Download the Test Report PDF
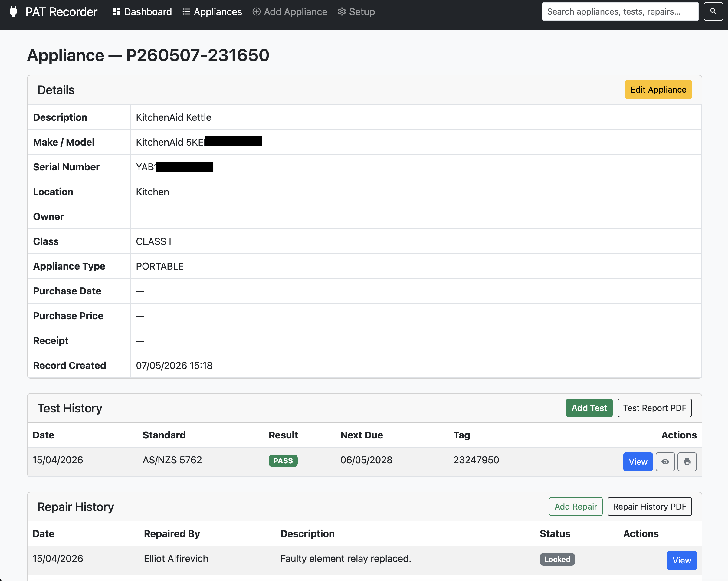Screen dimensions: 728x581 [x=654, y=408]
